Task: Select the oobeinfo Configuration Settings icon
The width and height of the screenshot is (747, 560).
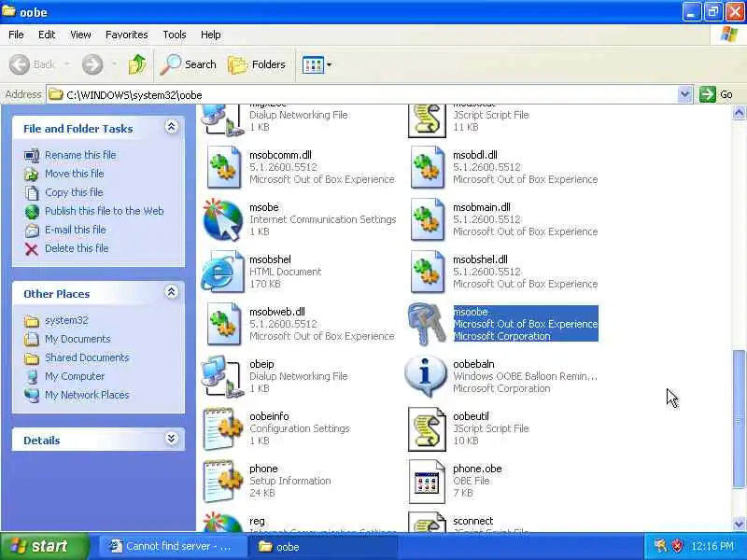Action: click(x=223, y=428)
